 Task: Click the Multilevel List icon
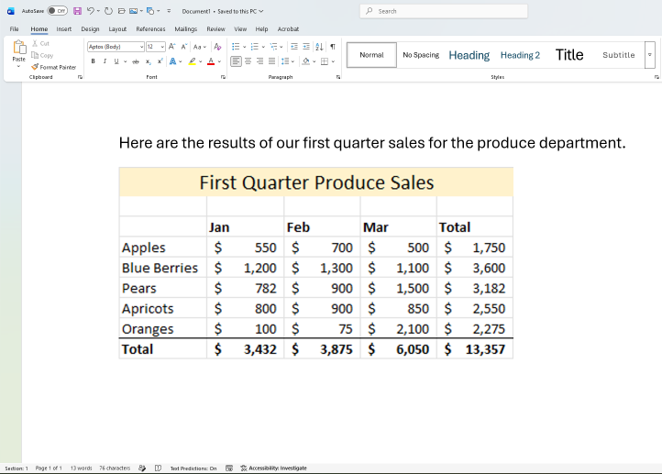274,46
